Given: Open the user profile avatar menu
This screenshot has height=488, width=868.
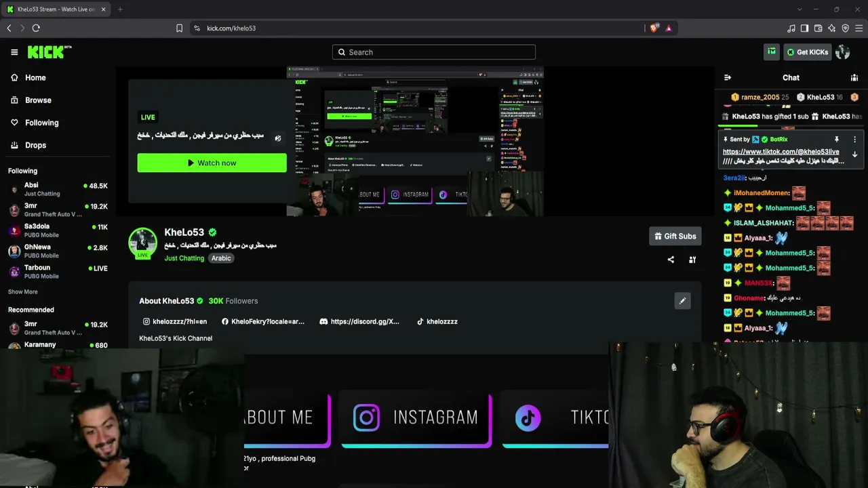Looking at the screenshot, I should pos(843,52).
